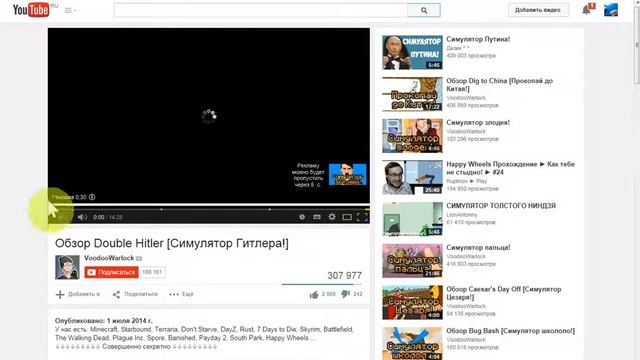Click the video progress bar
Viewport: 640px width, 360px height.
tap(209, 209)
